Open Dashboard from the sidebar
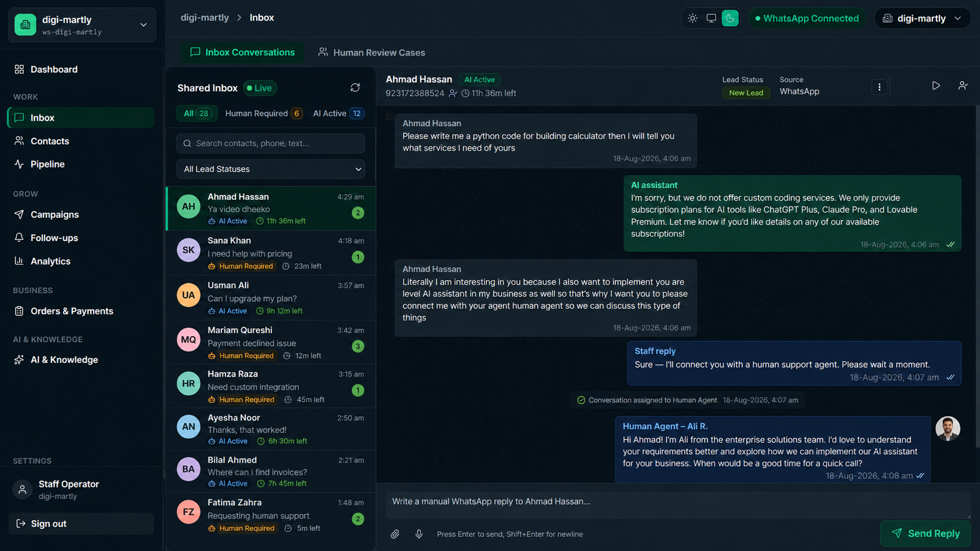Screen dimensions: 980x551 (x=81, y=69)
